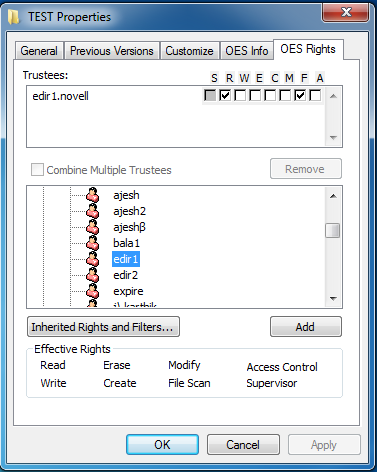
Task: Enable the Access Control (A) right for edir1.novell
Action: [315, 96]
